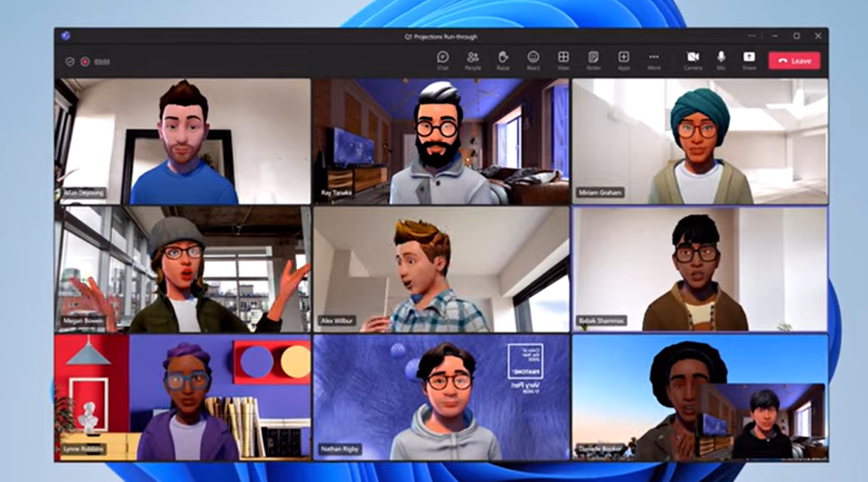Click the red recording indicator

point(85,62)
